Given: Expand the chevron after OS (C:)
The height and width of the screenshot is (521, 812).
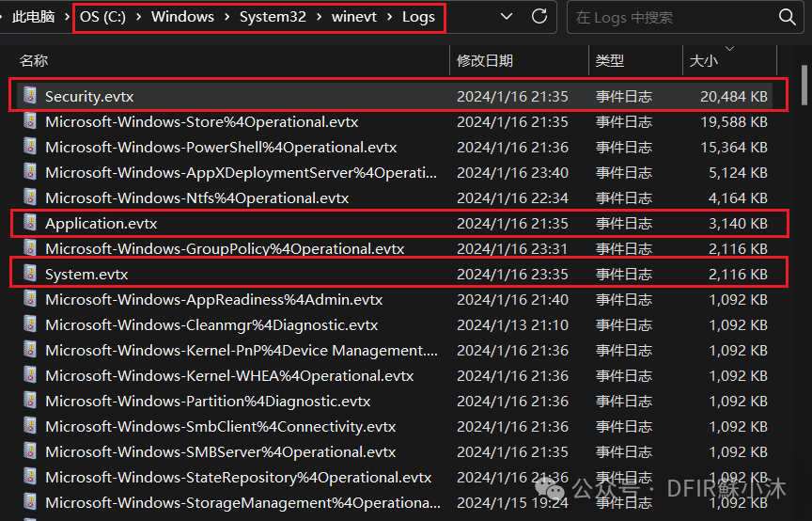Looking at the screenshot, I should [x=138, y=17].
